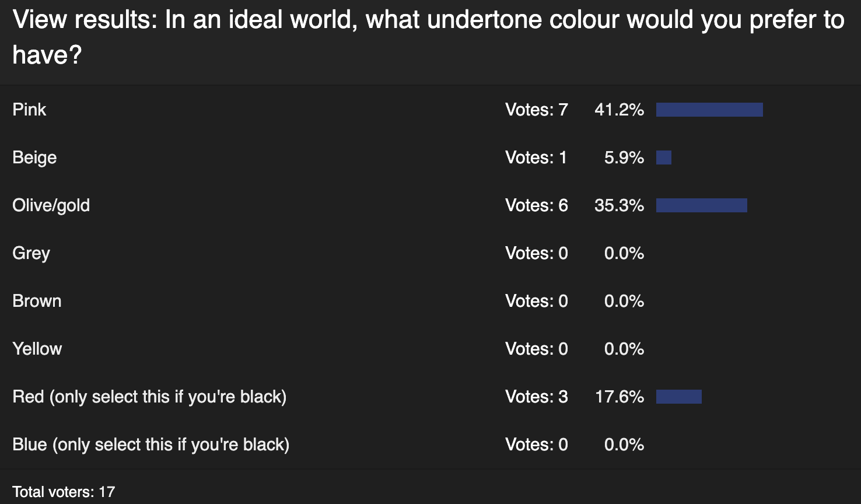The image size is (861, 504).
Task: Click the 17.6% percentage value
Action: click(x=619, y=397)
